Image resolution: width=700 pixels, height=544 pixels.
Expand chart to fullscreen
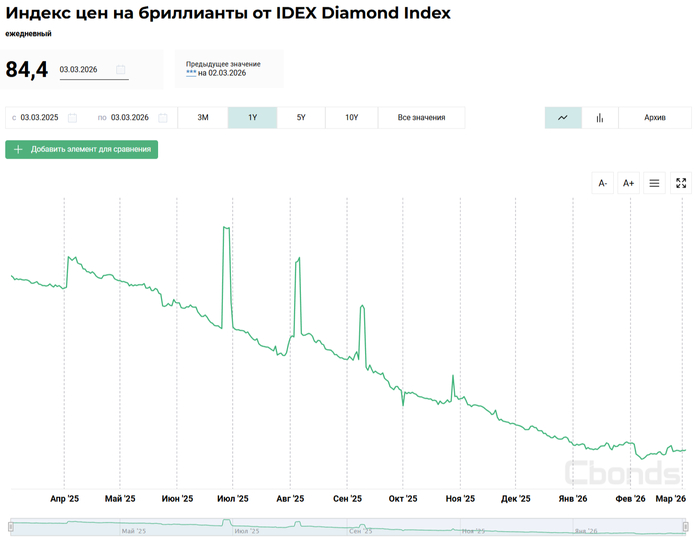(x=681, y=183)
